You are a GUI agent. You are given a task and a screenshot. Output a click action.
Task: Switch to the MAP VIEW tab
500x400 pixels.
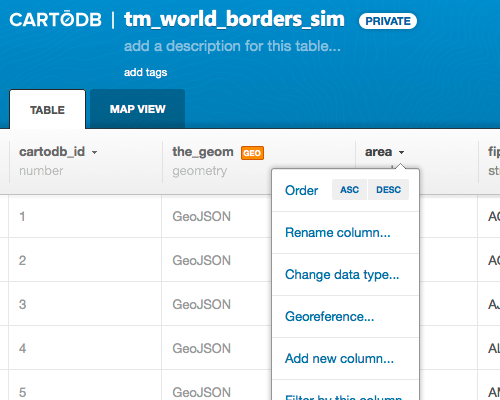(x=138, y=109)
